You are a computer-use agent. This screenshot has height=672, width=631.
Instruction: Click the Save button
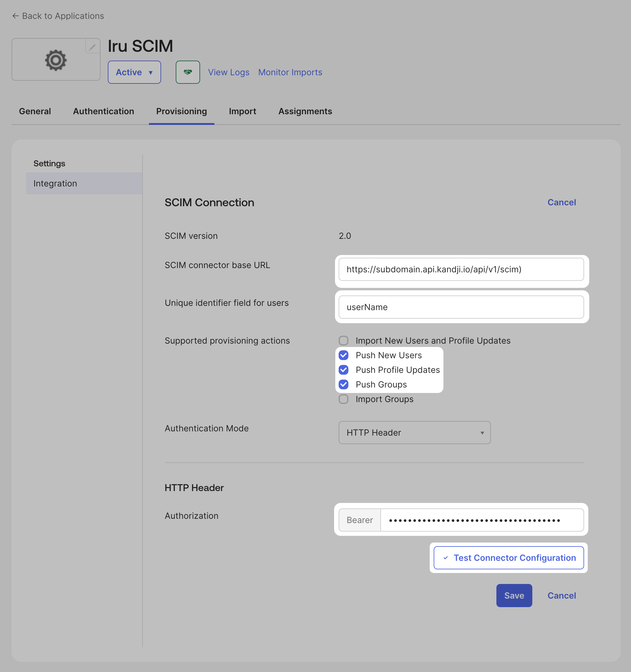(x=514, y=595)
